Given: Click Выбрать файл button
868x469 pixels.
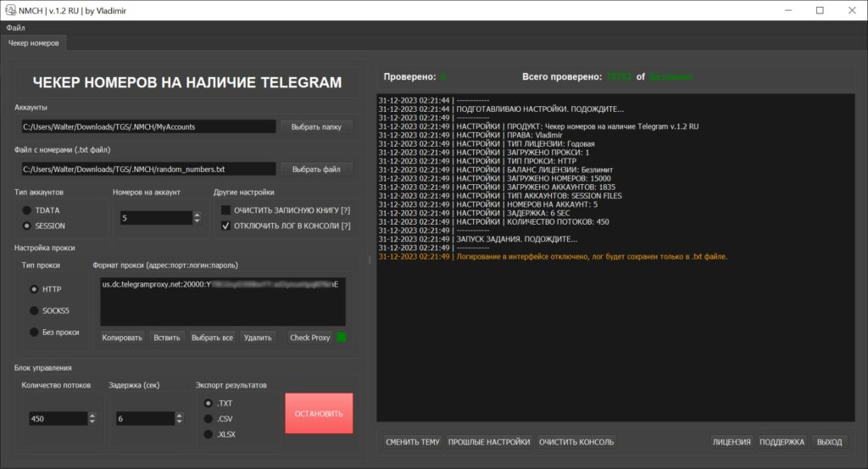Looking at the screenshot, I should pos(316,169).
